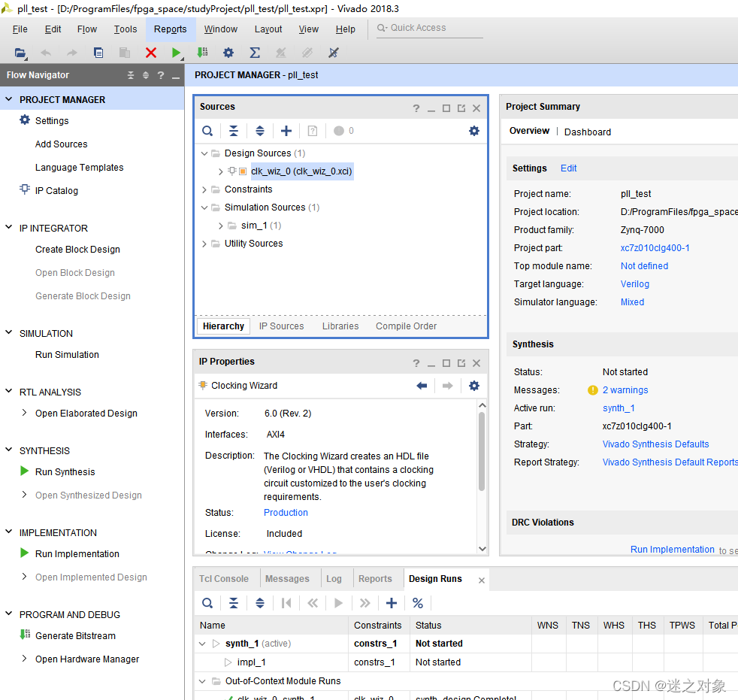
Task: Expand Open Hardware Manager
Action: tap(25, 659)
